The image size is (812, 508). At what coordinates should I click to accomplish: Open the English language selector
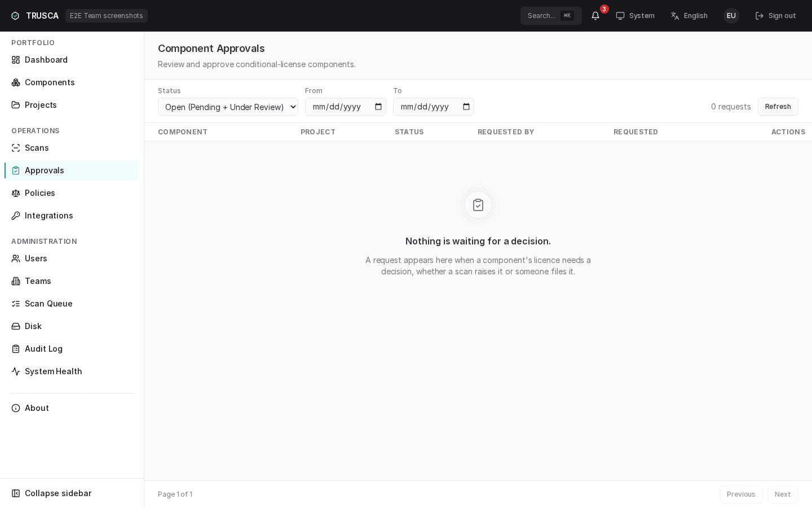click(x=689, y=16)
